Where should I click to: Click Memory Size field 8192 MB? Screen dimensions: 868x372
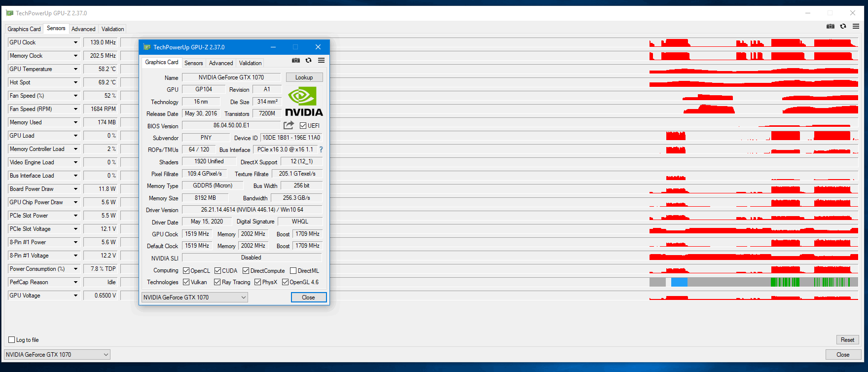point(205,198)
